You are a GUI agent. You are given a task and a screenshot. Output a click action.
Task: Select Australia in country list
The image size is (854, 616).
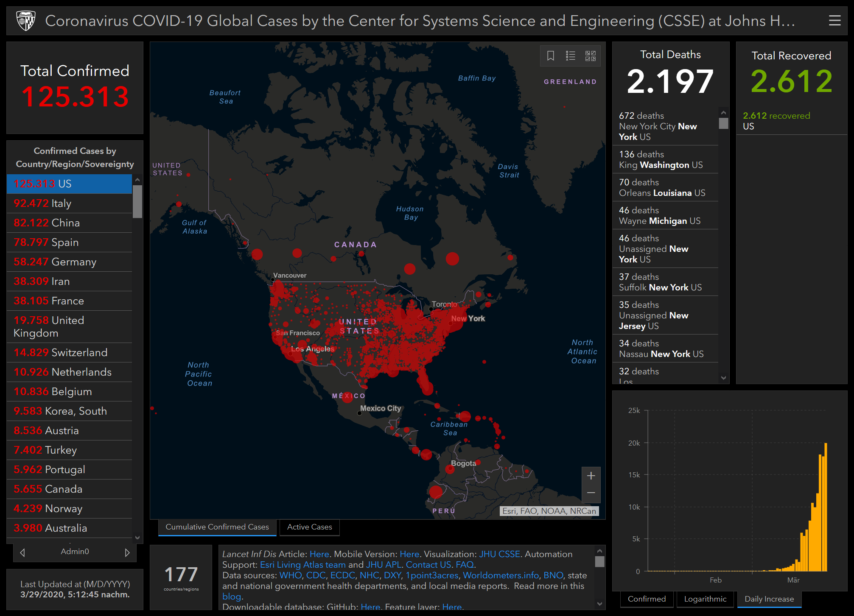(x=69, y=528)
